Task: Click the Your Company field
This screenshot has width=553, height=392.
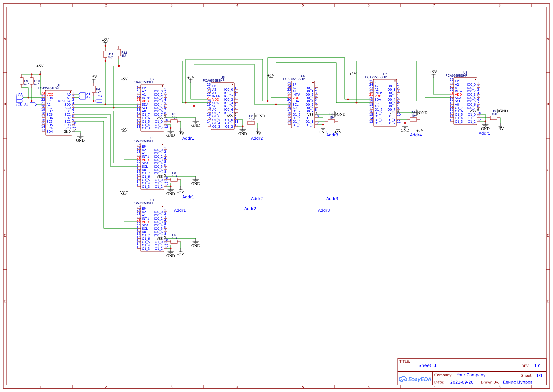Action: [471, 375]
